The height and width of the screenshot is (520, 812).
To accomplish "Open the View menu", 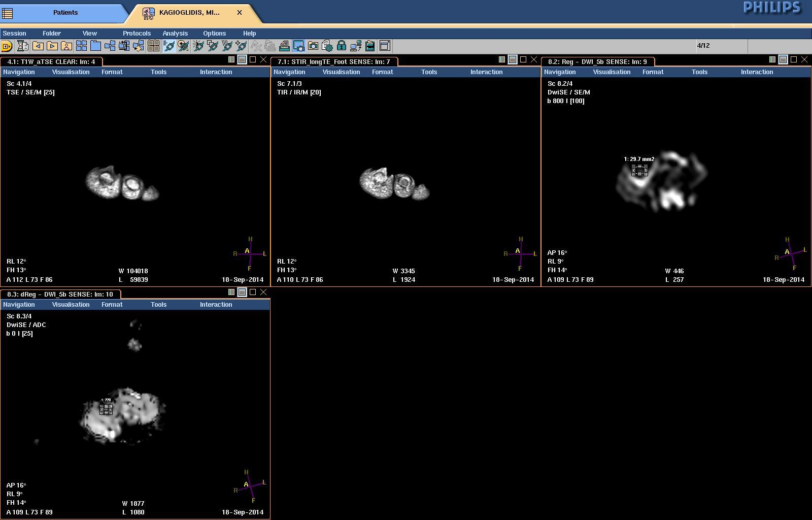I will pos(90,34).
